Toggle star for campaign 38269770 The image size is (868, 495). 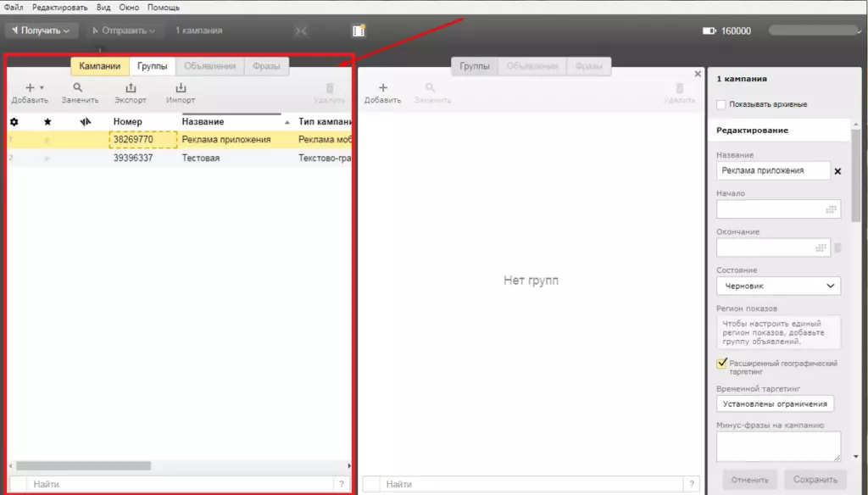click(x=47, y=140)
